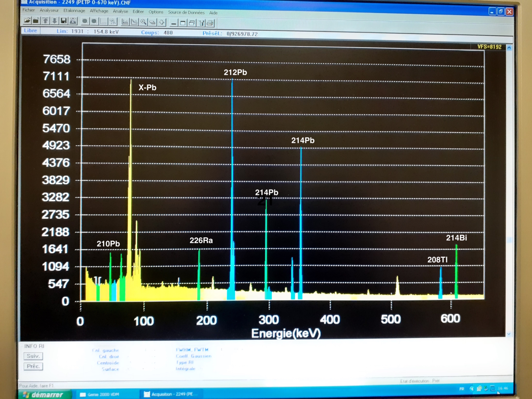Open the Etalonnage menu
The width and height of the screenshot is (532, 399).
(x=74, y=11)
